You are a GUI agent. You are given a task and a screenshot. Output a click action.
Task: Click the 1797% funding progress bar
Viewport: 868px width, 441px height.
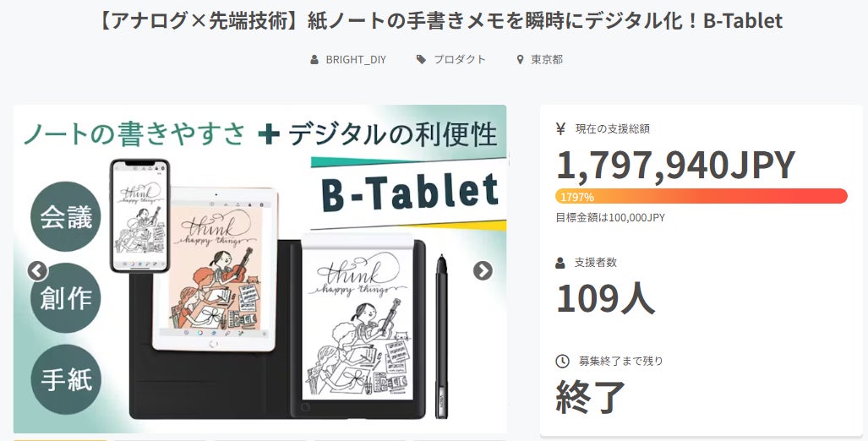click(x=701, y=196)
